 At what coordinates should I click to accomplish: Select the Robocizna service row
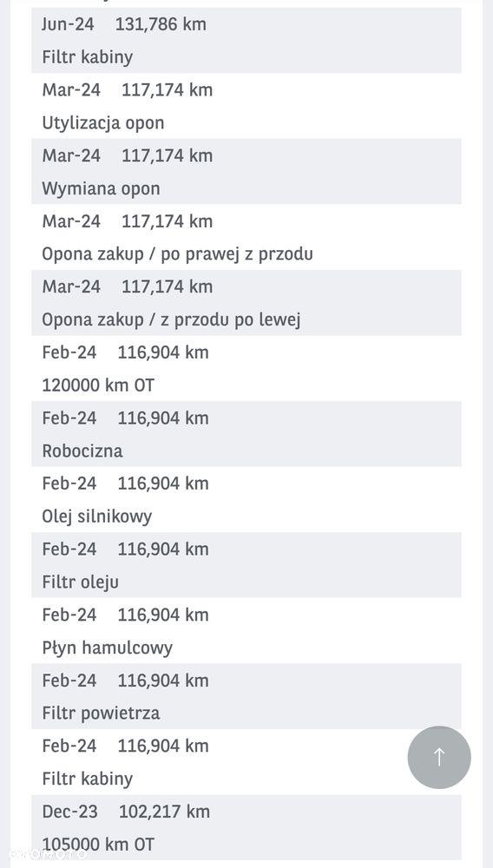pos(246,434)
